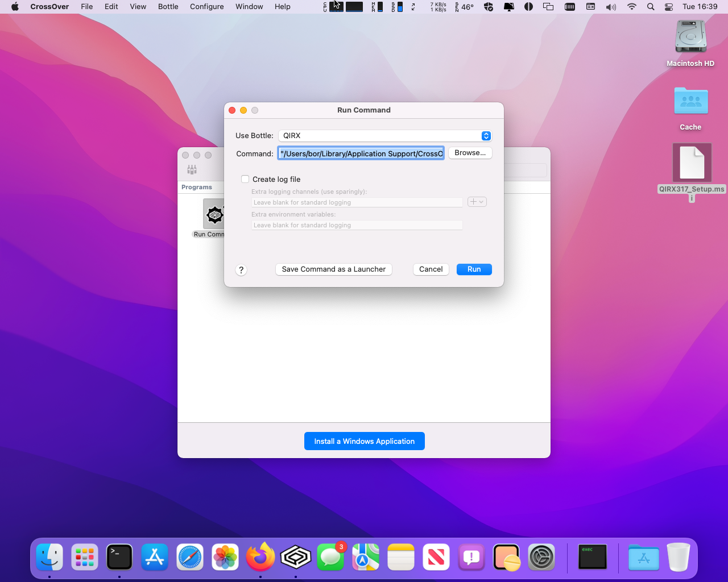
Task: Open Maps app in the Dock
Action: tap(366, 557)
